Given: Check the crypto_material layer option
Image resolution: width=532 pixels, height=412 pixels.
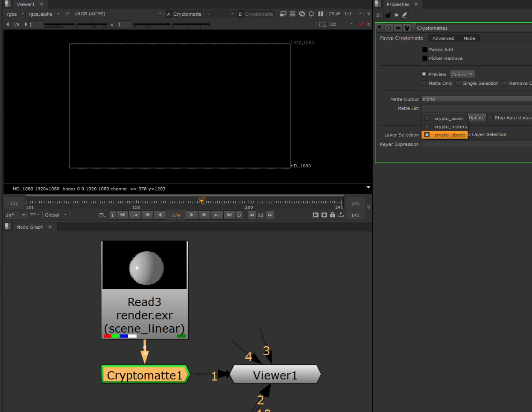Looking at the screenshot, I should 444,127.
